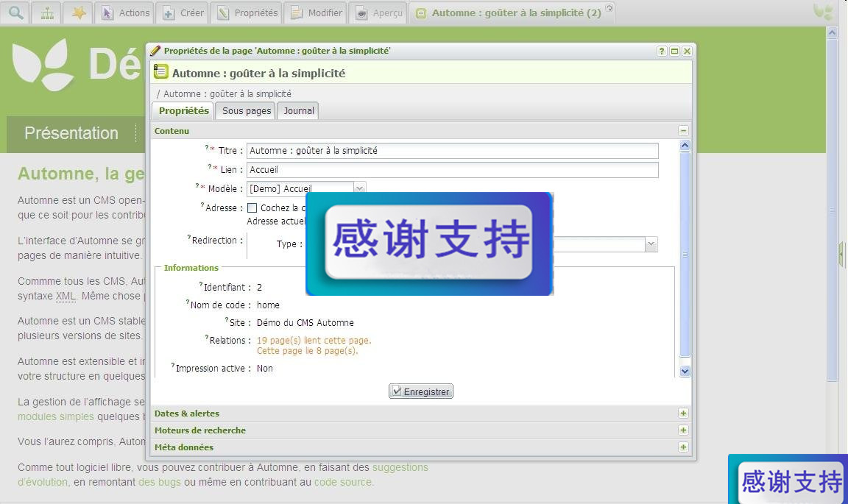Collapse the Contenu section
Viewport: 848px width, 504px height.
[683, 131]
